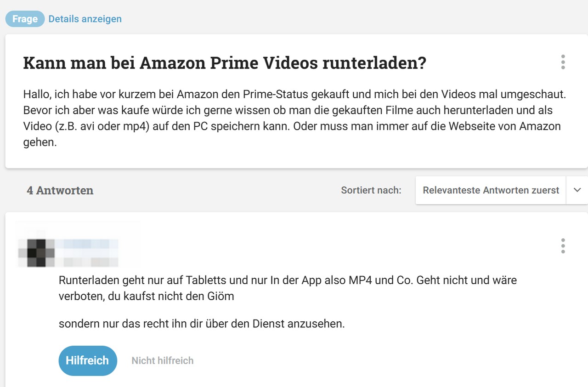The image size is (588, 387).
Task: Select the question title about Amazon Prime Videos
Action: coord(225,63)
